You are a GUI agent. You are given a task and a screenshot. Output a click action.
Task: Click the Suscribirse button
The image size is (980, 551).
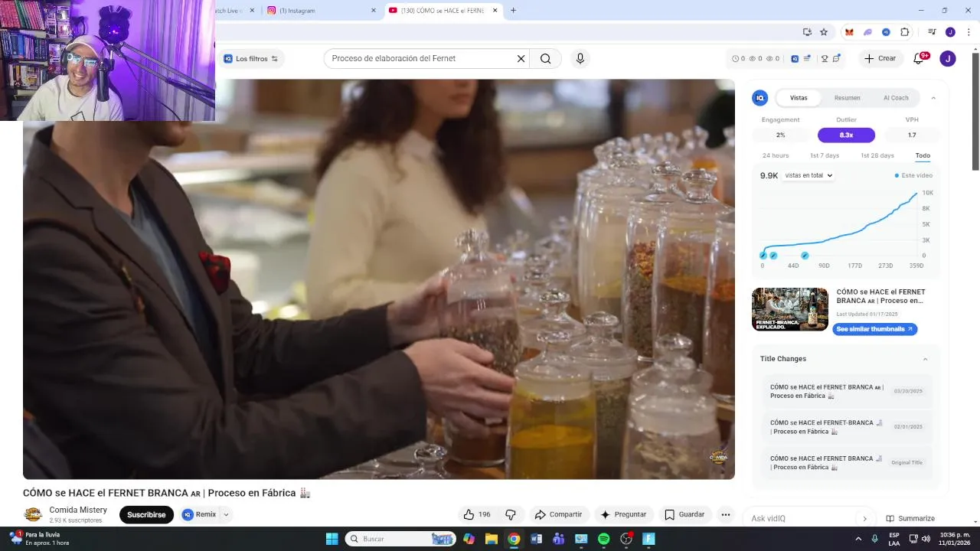point(146,515)
